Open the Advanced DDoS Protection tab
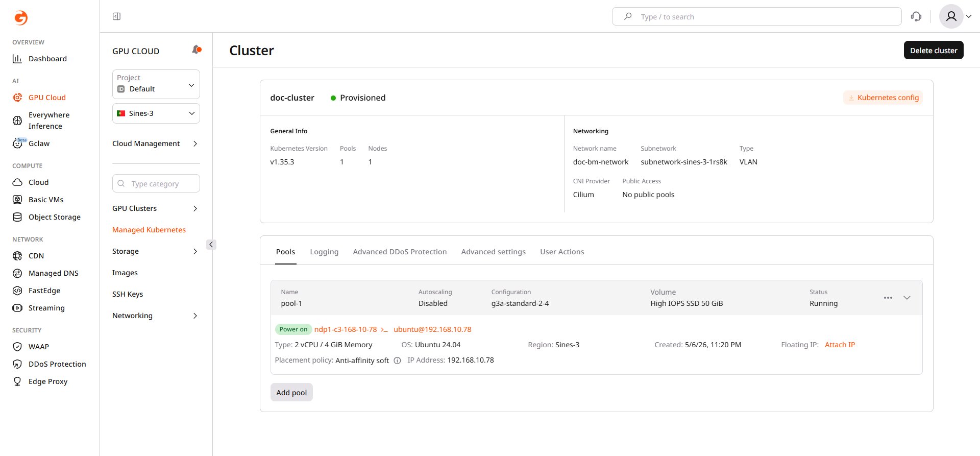980x456 pixels. click(400, 252)
